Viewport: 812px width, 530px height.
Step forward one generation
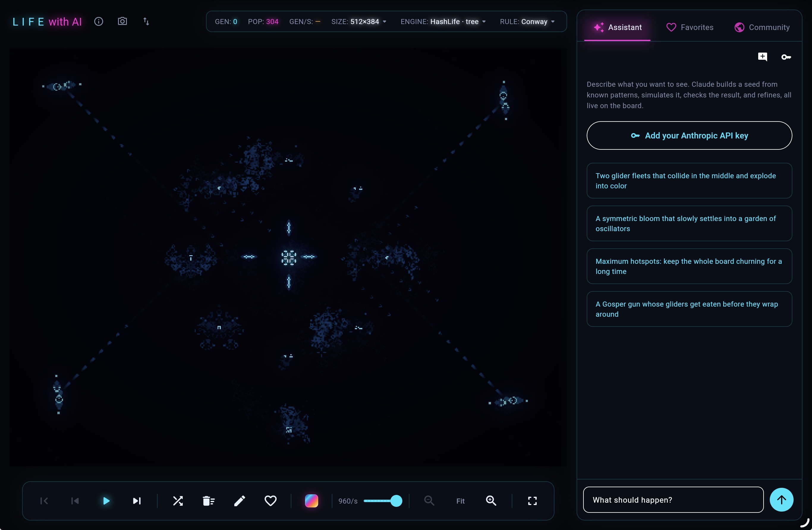(137, 501)
